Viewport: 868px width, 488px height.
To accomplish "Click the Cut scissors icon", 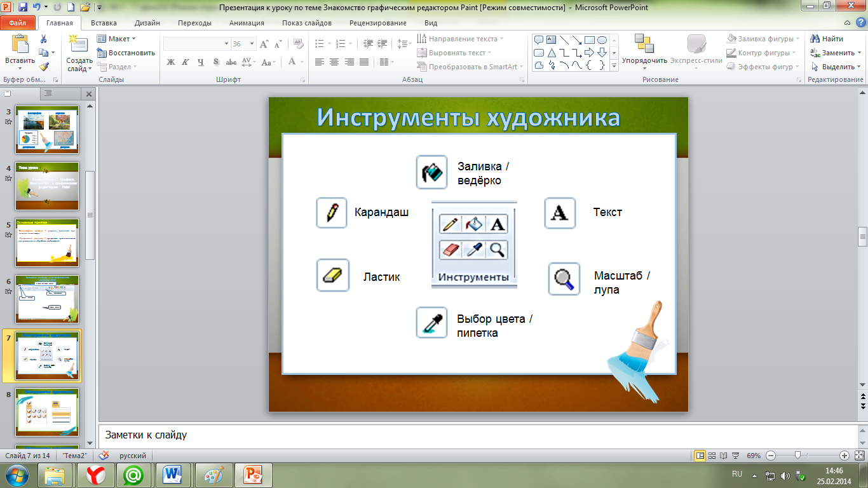I will [x=43, y=39].
